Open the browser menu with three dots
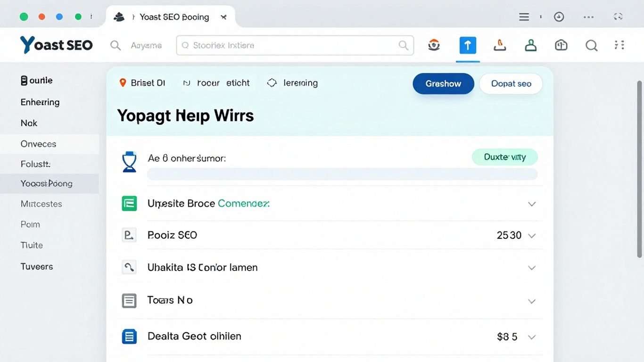644x362 pixels. [588, 16]
